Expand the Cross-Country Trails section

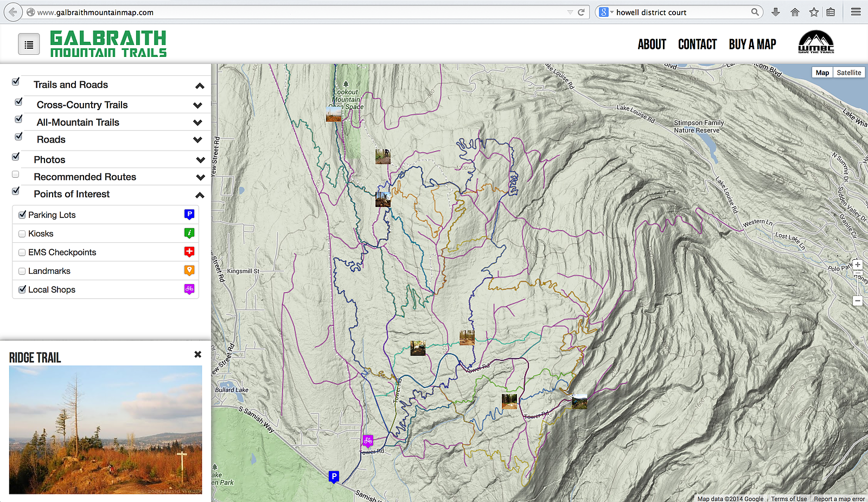197,105
